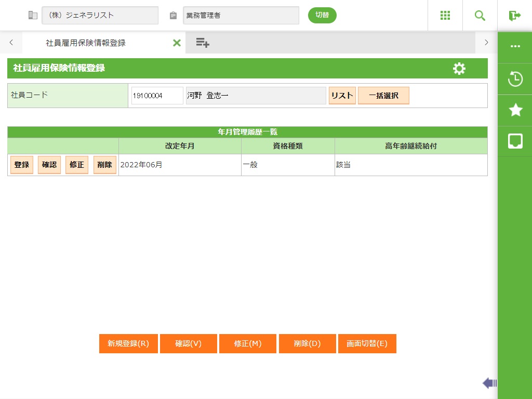Image resolution: width=532 pixels, height=399 pixels.
Task: Open the inbox tray icon in sidebar
Action: (515, 141)
